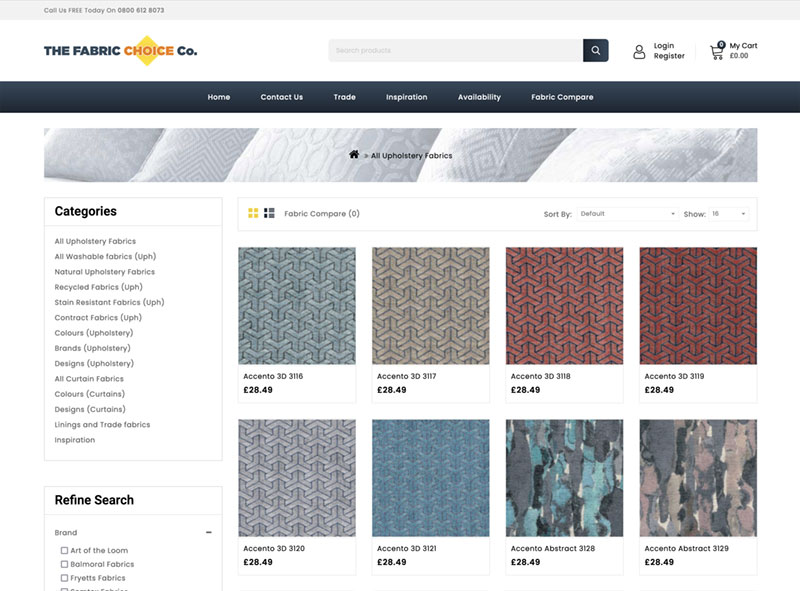Open the Contact Us menu item
The height and width of the screenshot is (591, 800).
pos(282,97)
